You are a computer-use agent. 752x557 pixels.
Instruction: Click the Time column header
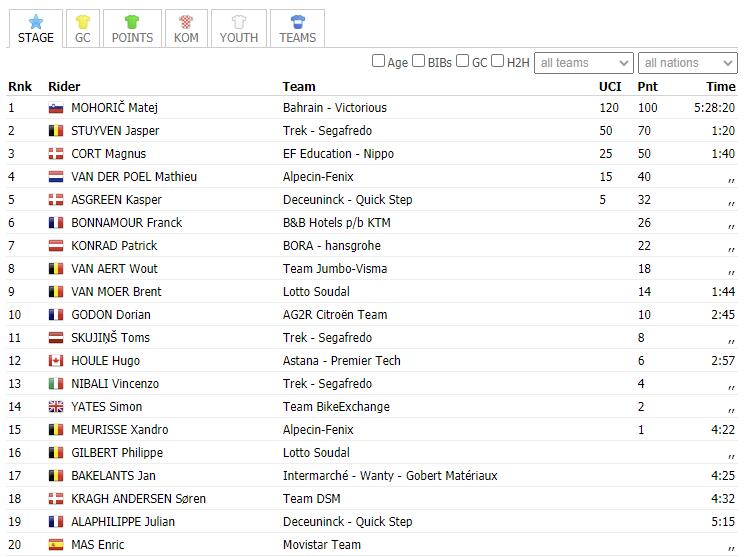721,87
